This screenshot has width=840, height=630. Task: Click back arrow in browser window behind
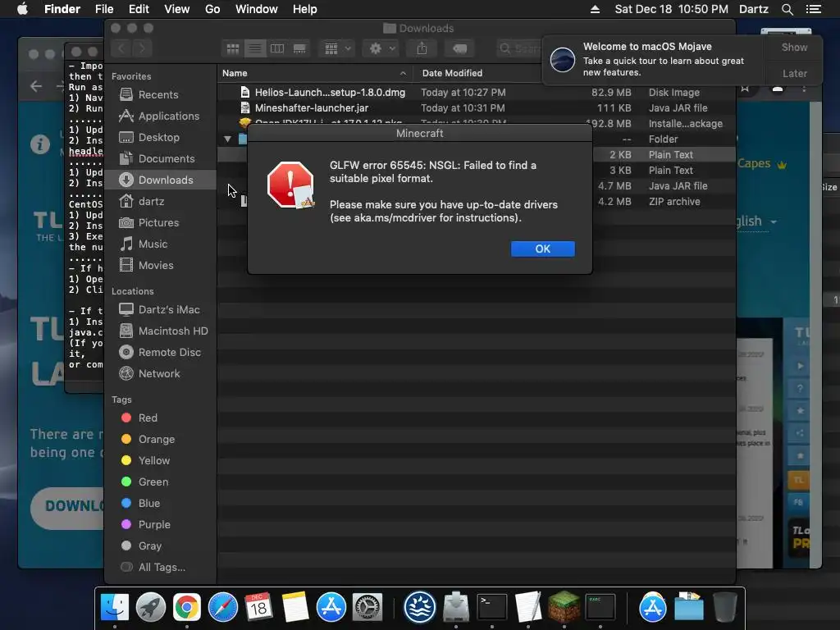click(36, 86)
